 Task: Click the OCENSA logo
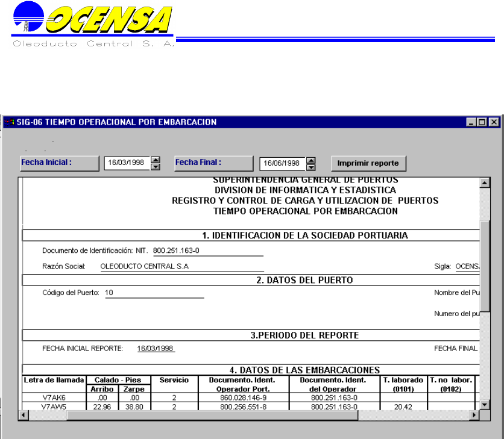coord(93,24)
